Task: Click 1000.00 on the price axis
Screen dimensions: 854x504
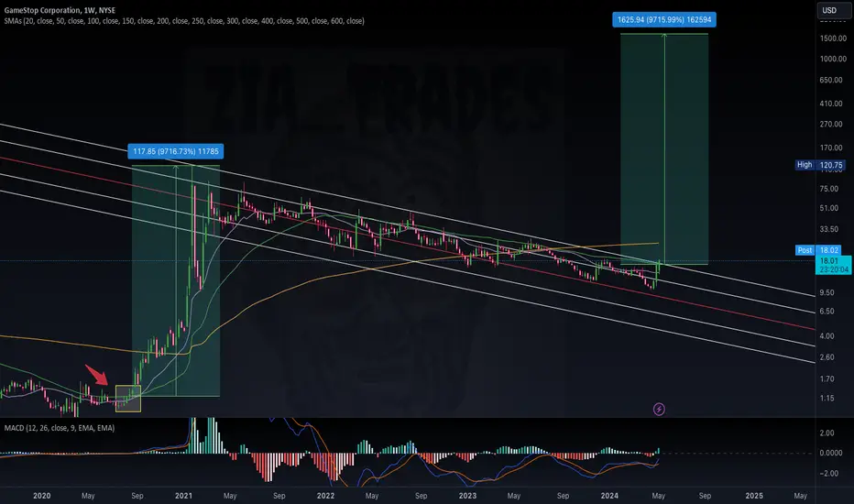Action: click(x=833, y=59)
